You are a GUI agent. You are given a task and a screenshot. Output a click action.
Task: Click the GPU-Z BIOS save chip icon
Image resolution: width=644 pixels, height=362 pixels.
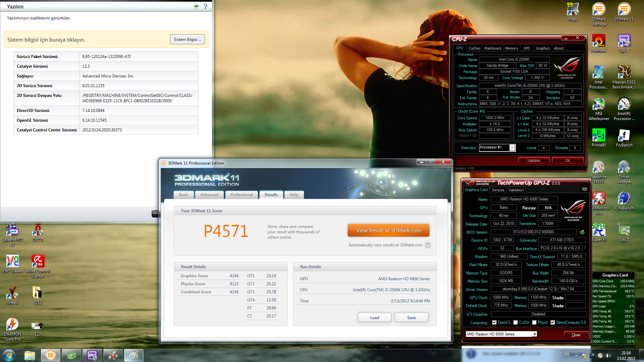tap(582, 232)
